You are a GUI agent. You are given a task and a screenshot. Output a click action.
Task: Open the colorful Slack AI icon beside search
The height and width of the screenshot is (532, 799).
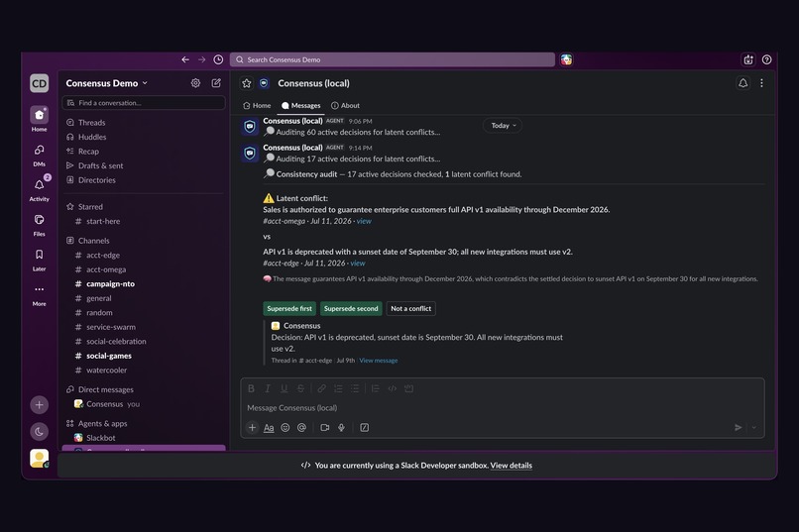pos(566,59)
